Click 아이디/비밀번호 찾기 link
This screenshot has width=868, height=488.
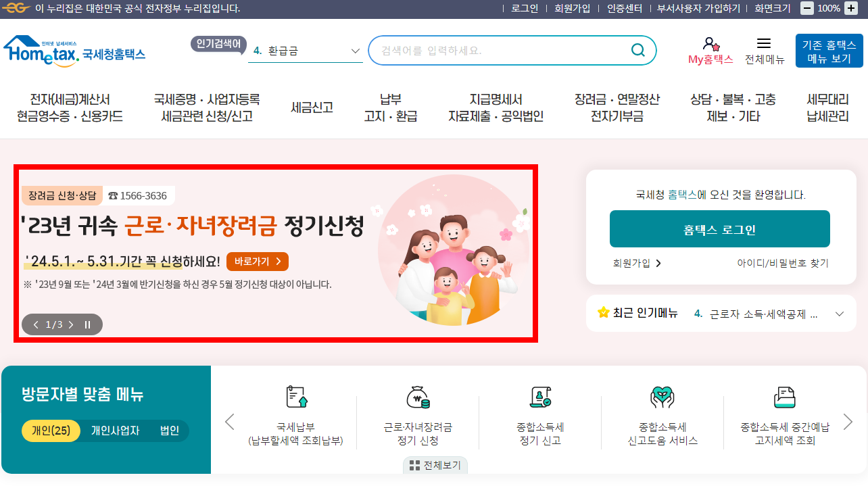click(x=782, y=264)
